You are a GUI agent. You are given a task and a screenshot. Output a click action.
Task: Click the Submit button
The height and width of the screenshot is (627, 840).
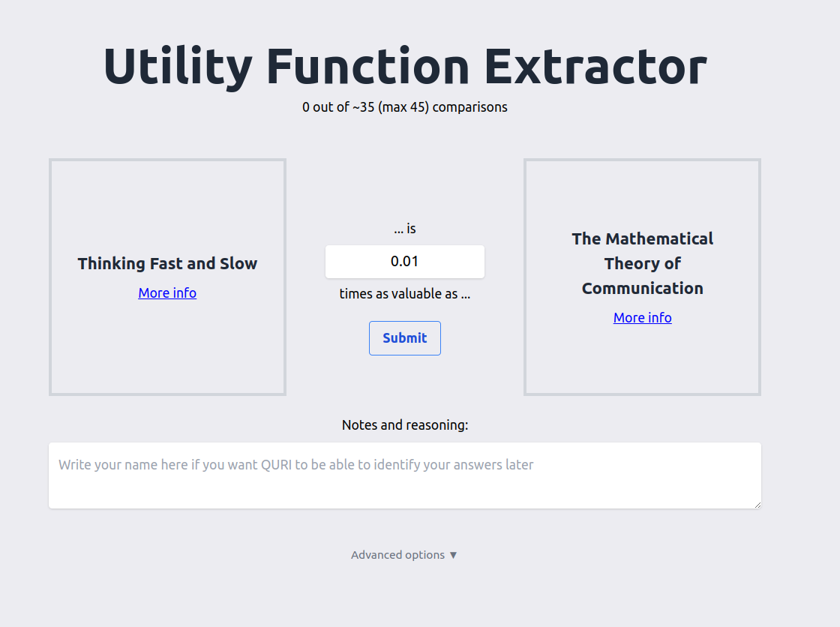[x=404, y=338]
